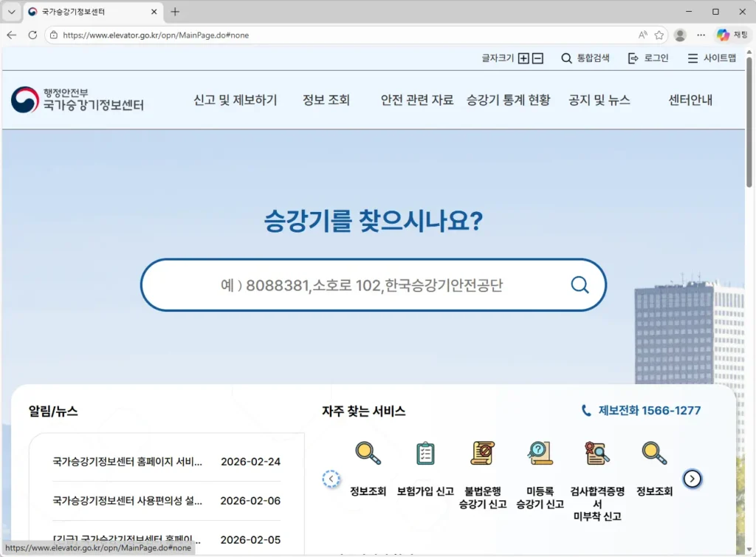Image resolution: width=756 pixels, height=557 pixels.
Task: Select the 정보조회 magnifier service icon
Action: coord(368,454)
